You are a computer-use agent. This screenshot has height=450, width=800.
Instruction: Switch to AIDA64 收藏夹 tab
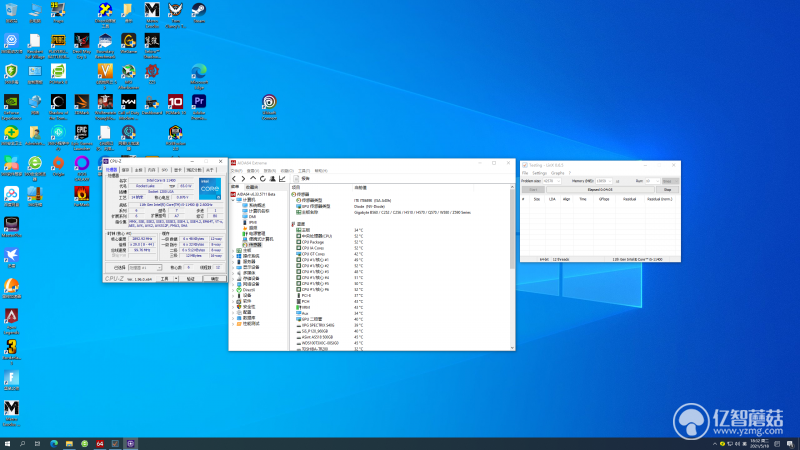(x=252, y=187)
